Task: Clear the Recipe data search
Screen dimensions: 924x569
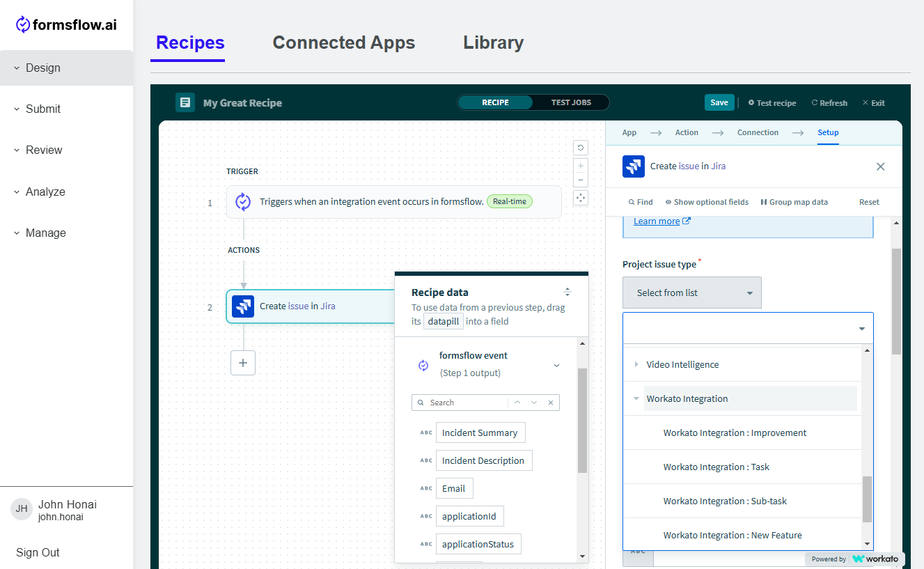Action: click(x=551, y=403)
